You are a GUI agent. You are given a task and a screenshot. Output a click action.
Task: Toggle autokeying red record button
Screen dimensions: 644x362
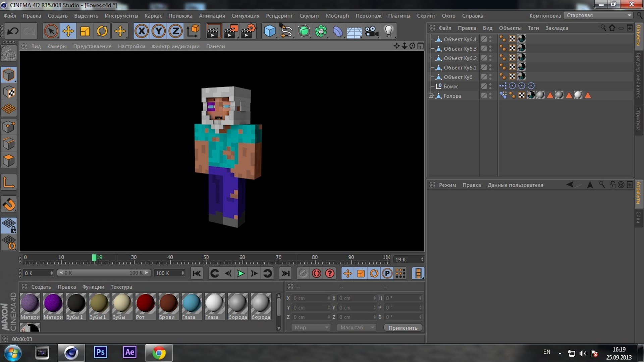coord(316,273)
